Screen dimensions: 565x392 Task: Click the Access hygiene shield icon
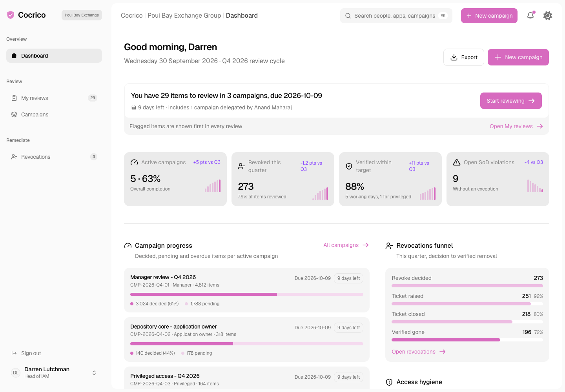(389, 382)
